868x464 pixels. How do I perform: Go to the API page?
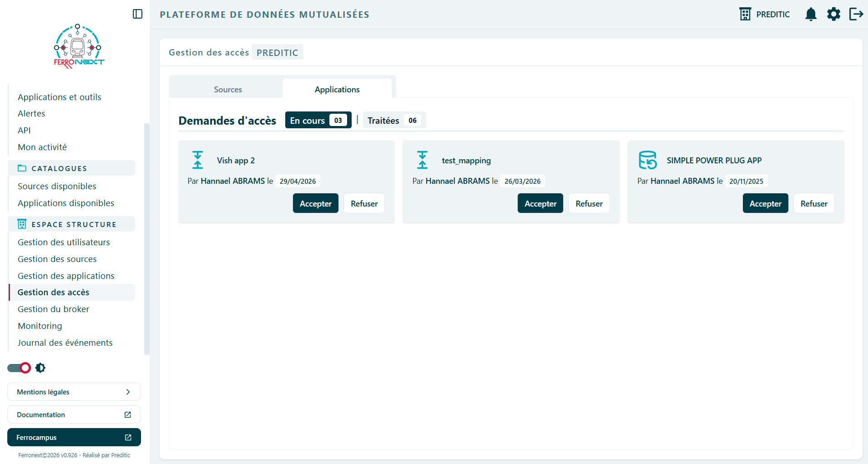tap(24, 130)
